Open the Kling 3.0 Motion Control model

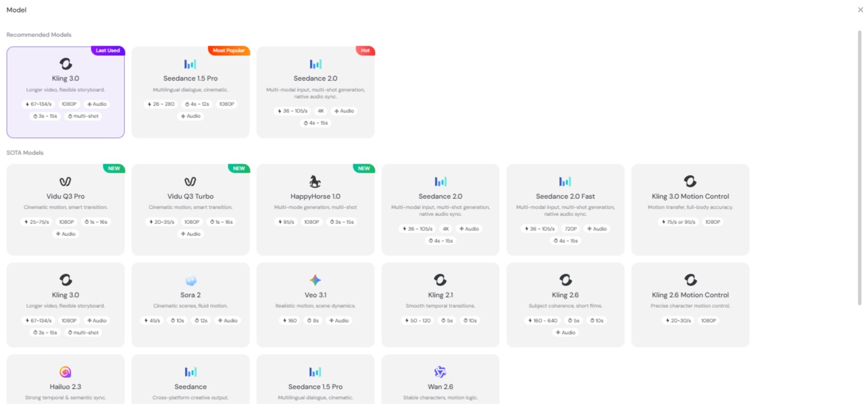(690, 210)
